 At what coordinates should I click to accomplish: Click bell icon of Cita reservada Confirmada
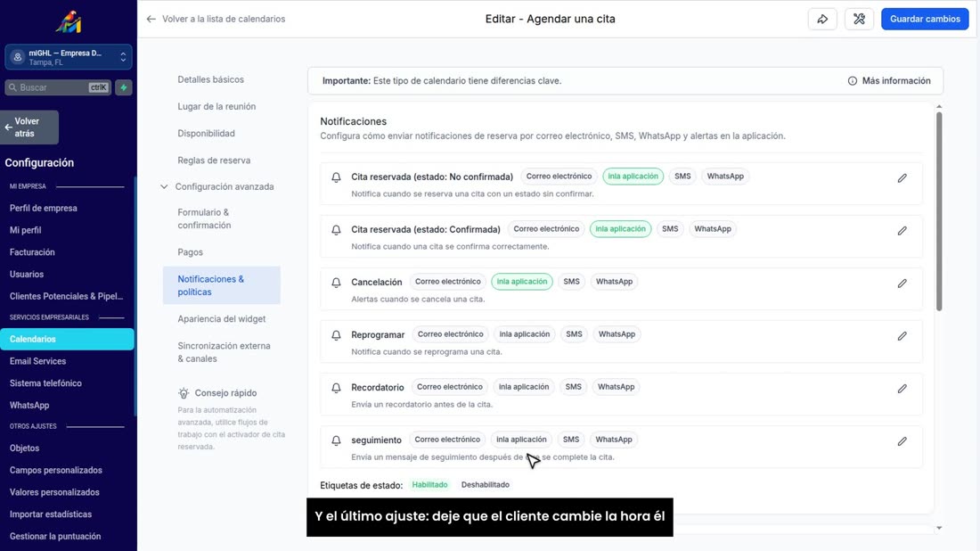tap(336, 230)
